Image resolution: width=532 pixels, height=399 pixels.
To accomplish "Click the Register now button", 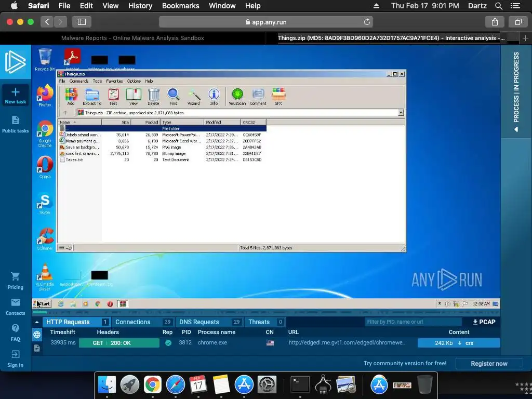I will click(489, 363).
